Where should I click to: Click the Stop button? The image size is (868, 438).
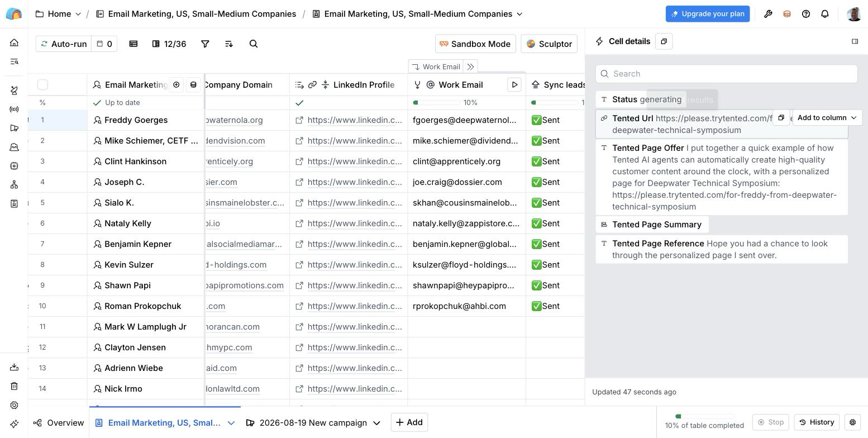point(771,422)
